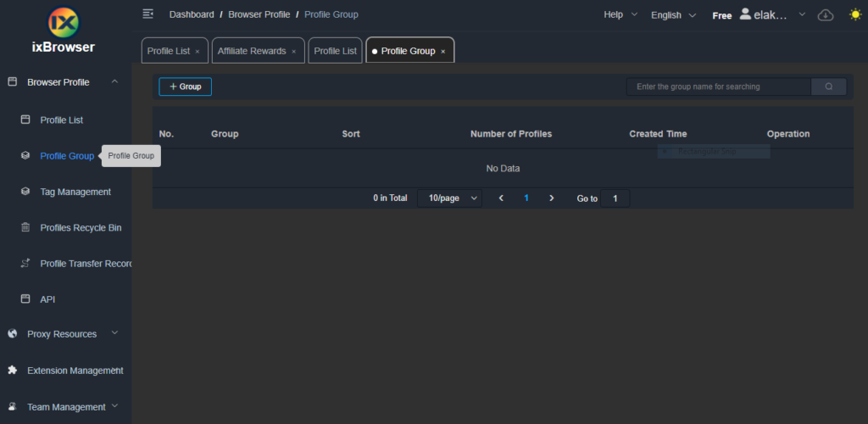
Task: Open Extension Management puzzle item
Action: tap(75, 371)
